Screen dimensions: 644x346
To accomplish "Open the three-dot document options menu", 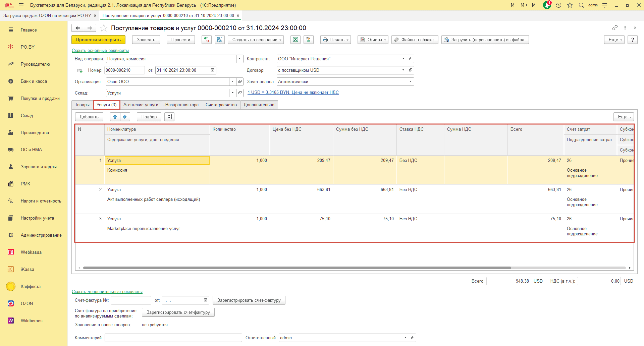I will point(625,28).
